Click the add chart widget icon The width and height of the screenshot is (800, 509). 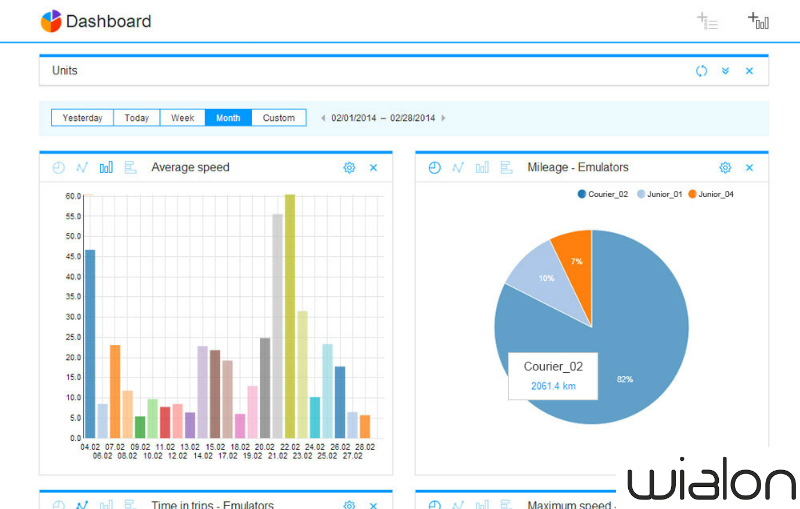click(x=757, y=21)
